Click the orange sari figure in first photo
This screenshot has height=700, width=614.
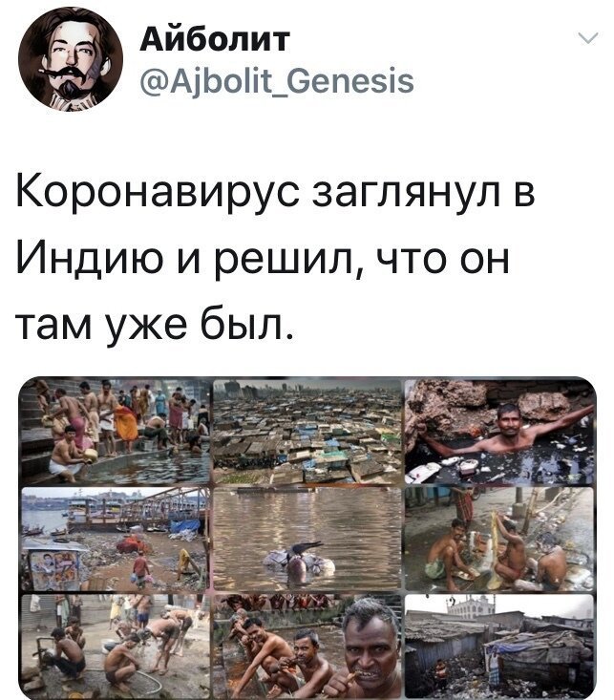point(126,423)
